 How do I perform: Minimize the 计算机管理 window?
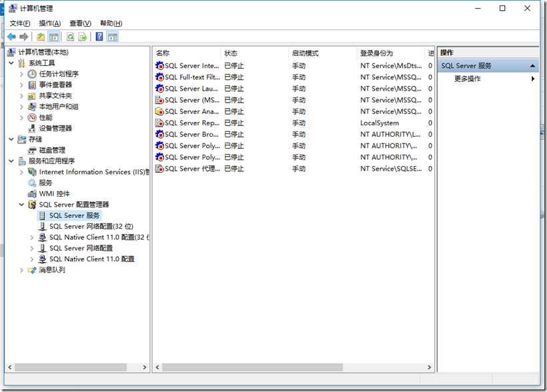tap(478, 8)
